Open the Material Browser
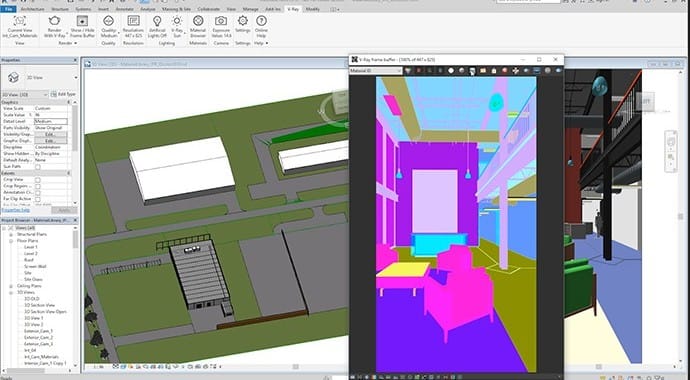 coord(198,21)
